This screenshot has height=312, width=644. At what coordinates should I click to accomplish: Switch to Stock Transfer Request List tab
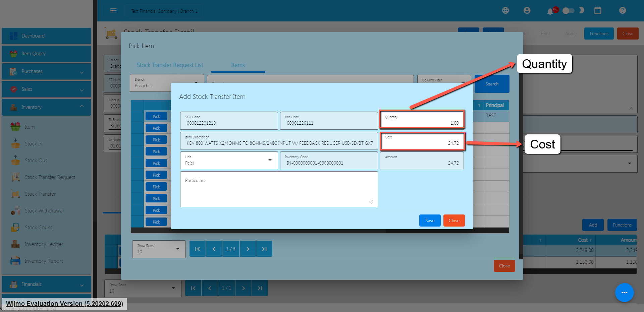pos(170,65)
